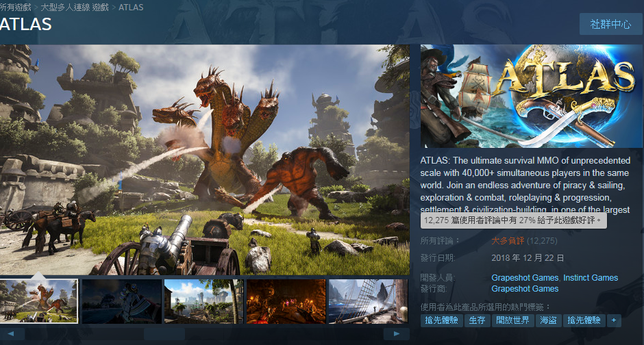This screenshot has width=644, height=345.
Task: Open the 社群中心 community hub button
Action: pos(610,24)
